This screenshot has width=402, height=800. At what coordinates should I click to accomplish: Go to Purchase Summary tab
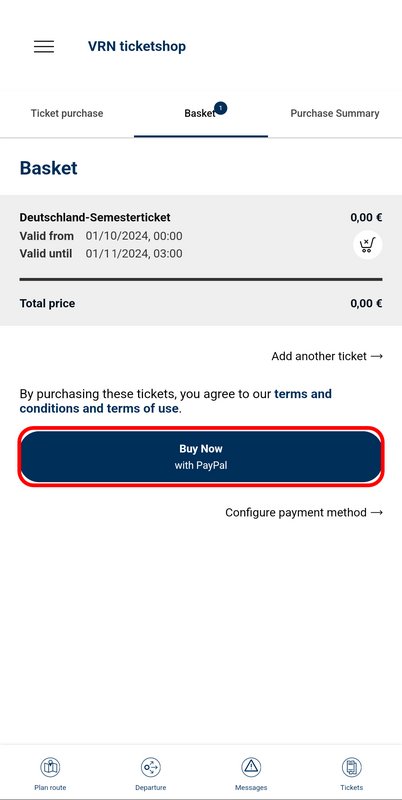point(335,113)
